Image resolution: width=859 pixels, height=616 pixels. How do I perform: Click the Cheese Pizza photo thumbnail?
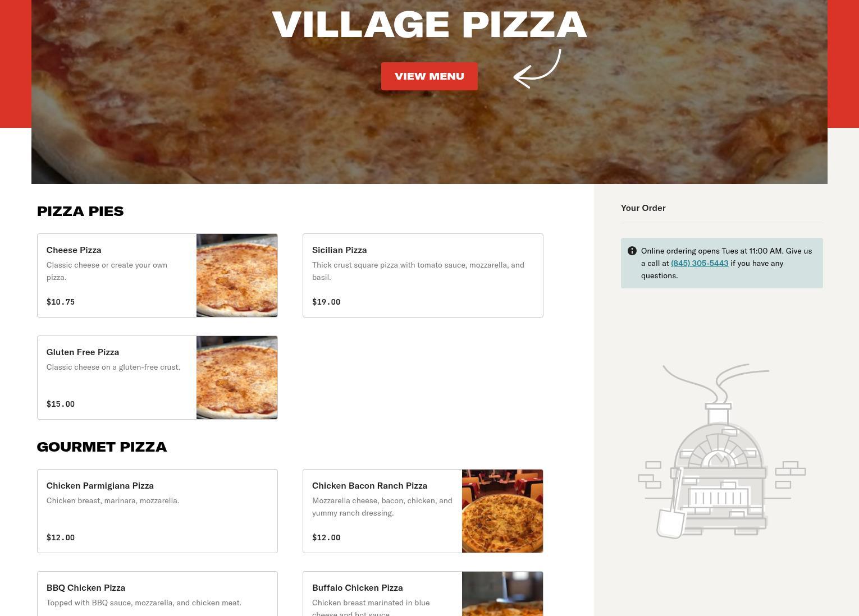point(237,275)
